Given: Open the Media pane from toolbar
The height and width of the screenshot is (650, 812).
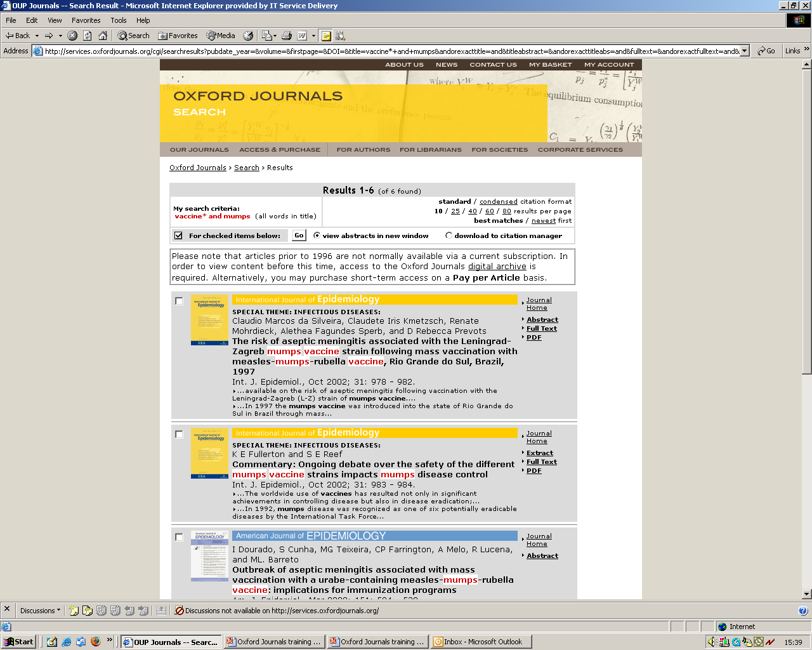Looking at the screenshot, I should pyautogui.click(x=221, y=36).
